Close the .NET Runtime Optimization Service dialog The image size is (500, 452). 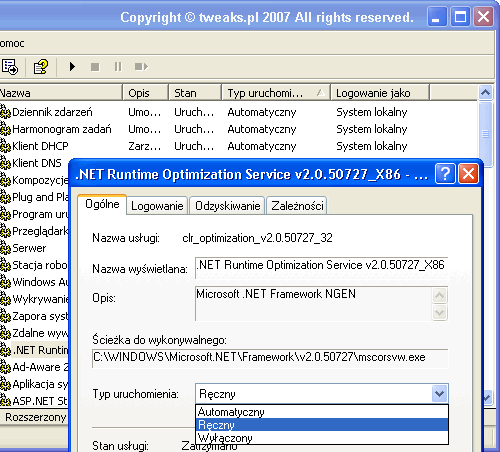[468, 174]
